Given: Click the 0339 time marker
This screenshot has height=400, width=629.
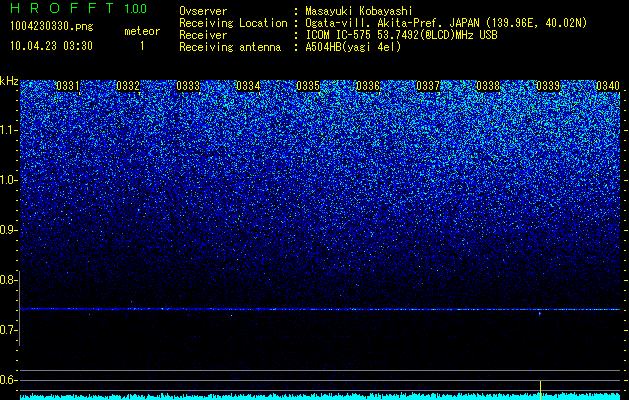Looking at the screenshot, I should [548, 86].
